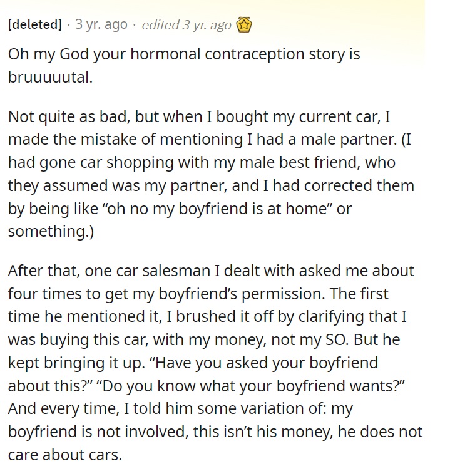Click the line "had gone car shopping with my male best friend"
455x476 pixels.
(202, 163)
